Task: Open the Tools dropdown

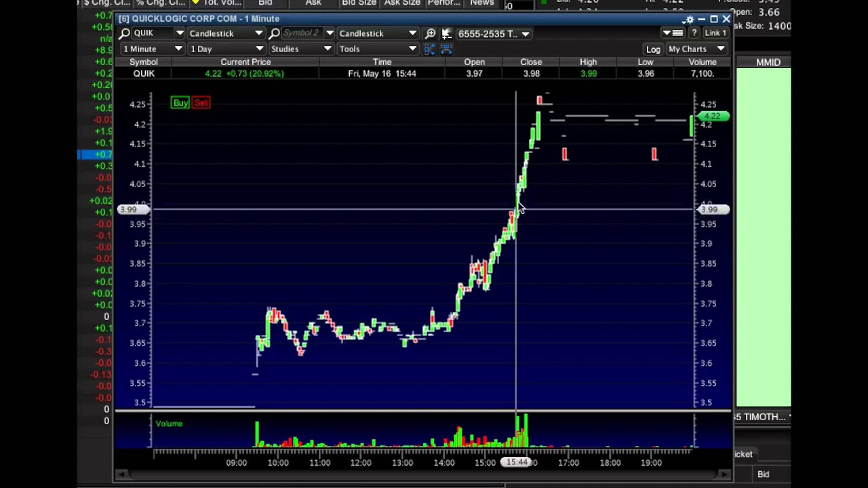Action: tap(378, 49)
